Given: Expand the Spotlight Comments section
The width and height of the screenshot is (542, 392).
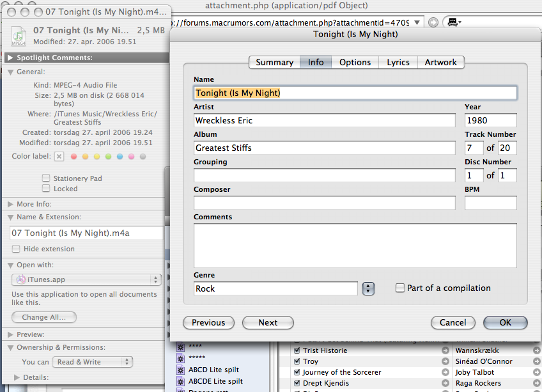Looking at the screenshot, I should click(10, 58).
